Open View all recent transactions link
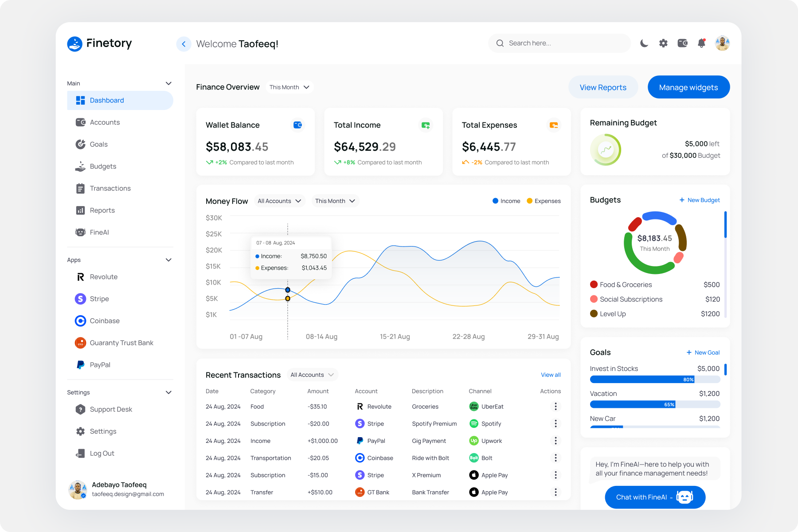 [x=550, y=375]
